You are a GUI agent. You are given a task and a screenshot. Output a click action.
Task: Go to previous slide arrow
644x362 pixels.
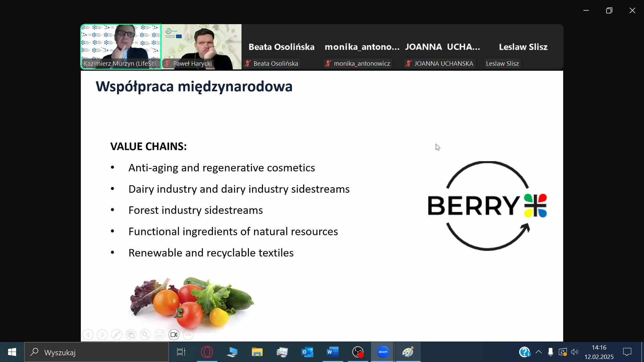[x=88, y=335]
